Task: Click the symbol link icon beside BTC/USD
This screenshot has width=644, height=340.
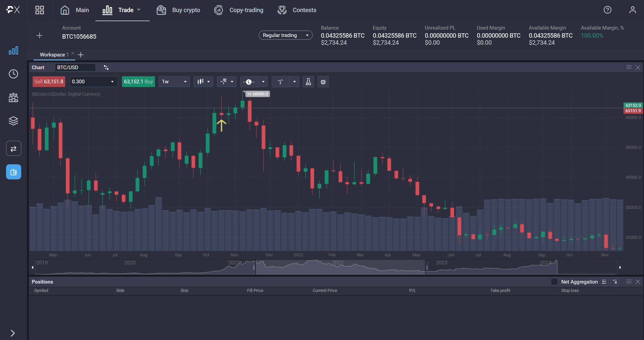Action: [106, 68]
